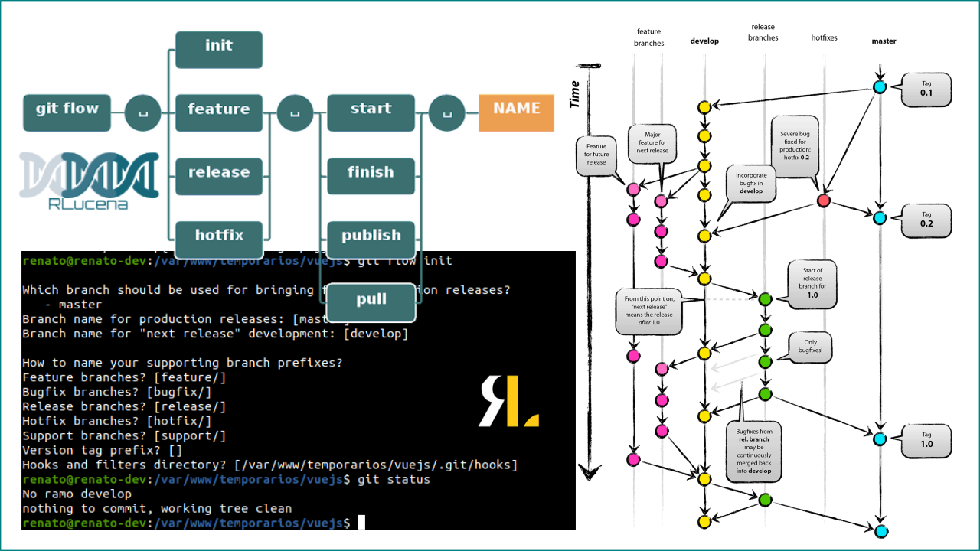Click the white and yellow RL logo
The width and height of the screenshot is (980, 551).
(x=509, y=401)
